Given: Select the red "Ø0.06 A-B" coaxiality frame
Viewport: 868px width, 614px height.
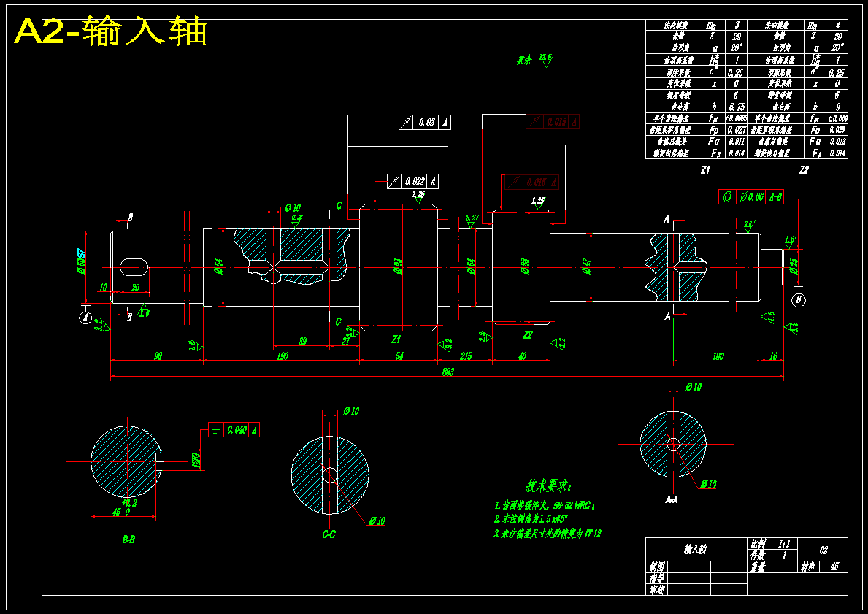Looking at the screenshot, I should point(751,196).
